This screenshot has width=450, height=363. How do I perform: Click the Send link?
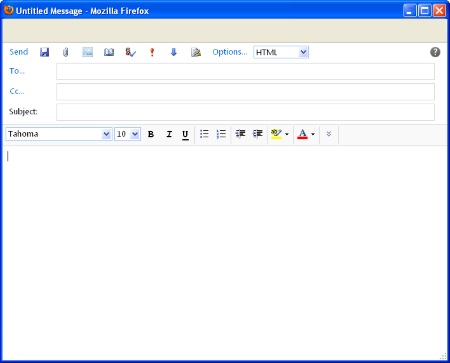coord(19,52)
